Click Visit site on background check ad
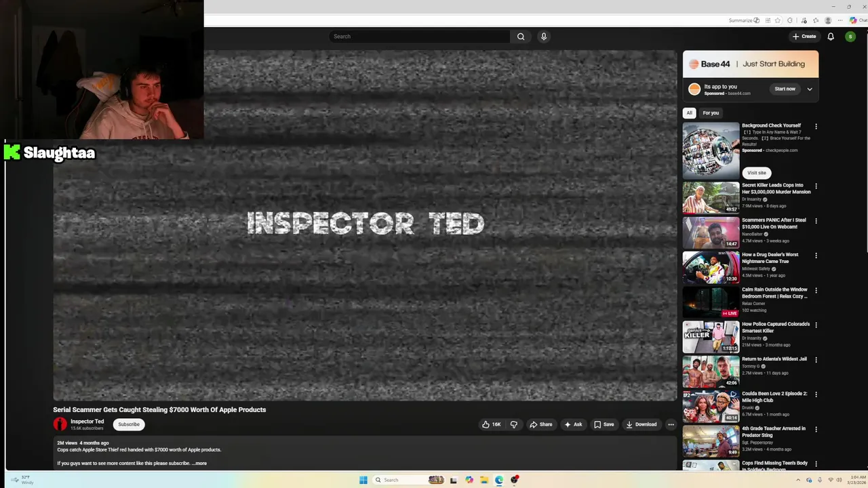Screen dimensions: 868x488 (757, 173)
